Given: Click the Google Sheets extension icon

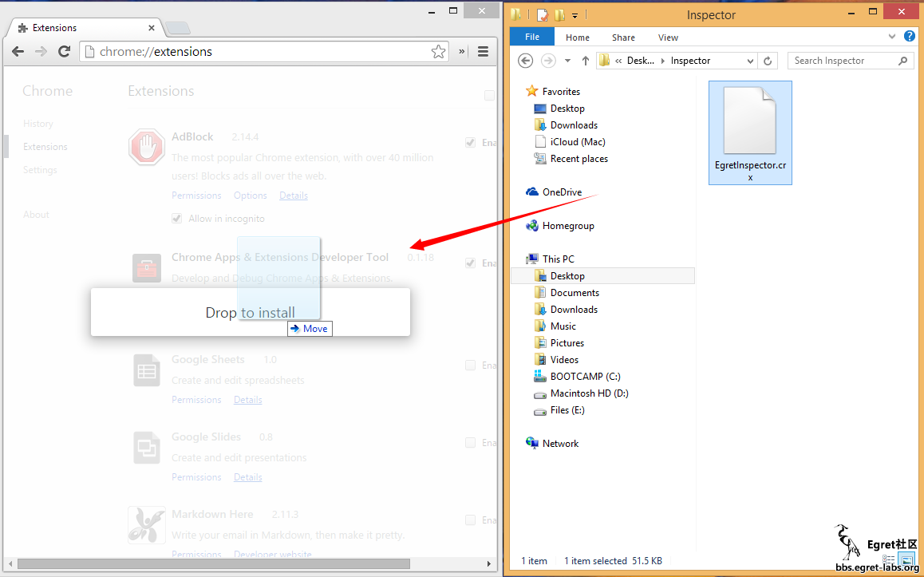Looking at the screenshot, I should coord(146,370).
